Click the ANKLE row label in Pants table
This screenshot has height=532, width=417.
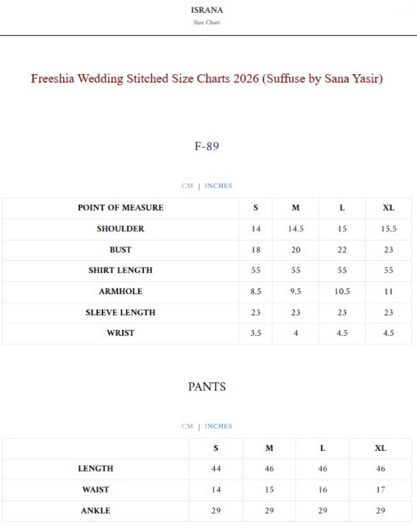[95, 511]
